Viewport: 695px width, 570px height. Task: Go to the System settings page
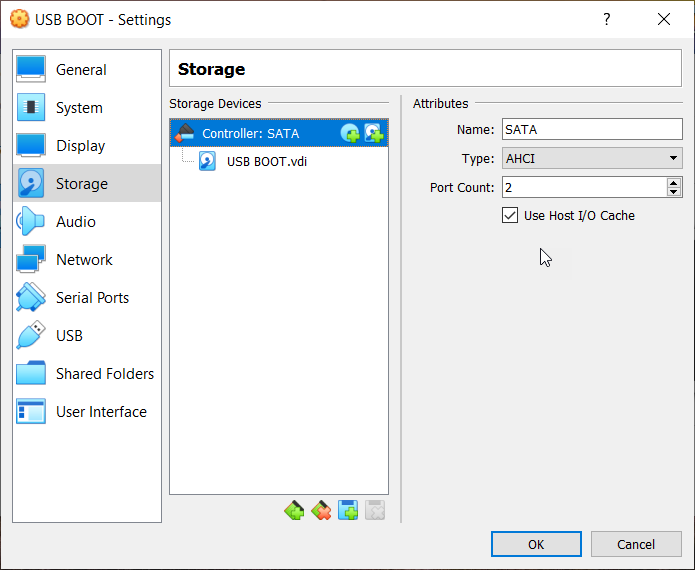(79, 108)
